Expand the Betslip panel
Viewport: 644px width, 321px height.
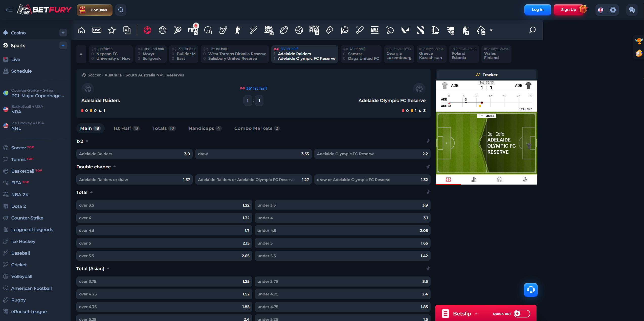(x=476, y=314)
